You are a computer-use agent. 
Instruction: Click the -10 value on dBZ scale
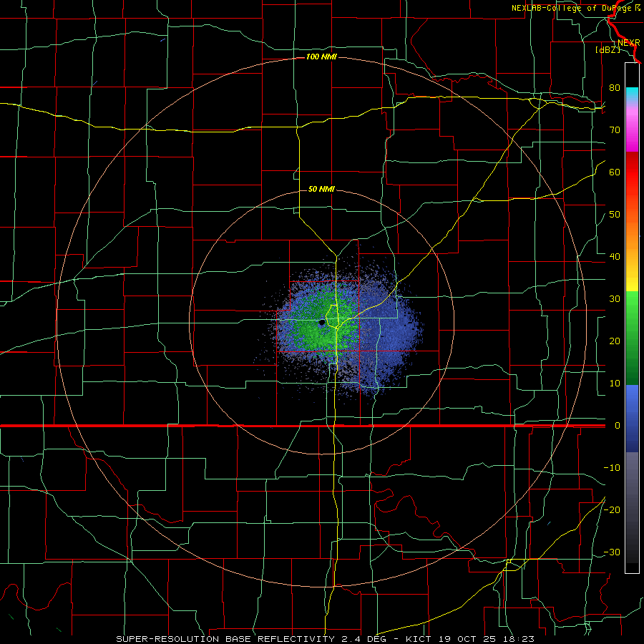pyautogui.click(x=612, y=468)
